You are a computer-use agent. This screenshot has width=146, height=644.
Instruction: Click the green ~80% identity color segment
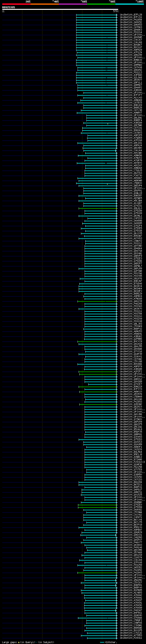click(x=101, y=4)
